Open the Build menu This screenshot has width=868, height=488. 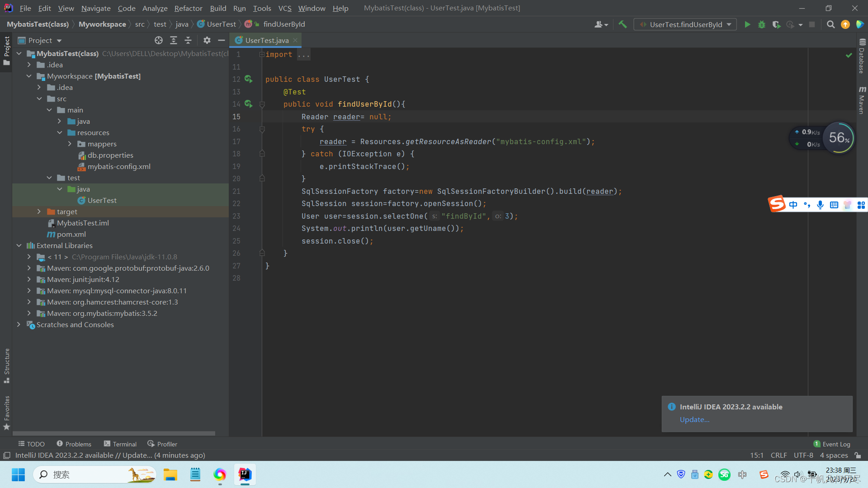[x=217, y=8]
